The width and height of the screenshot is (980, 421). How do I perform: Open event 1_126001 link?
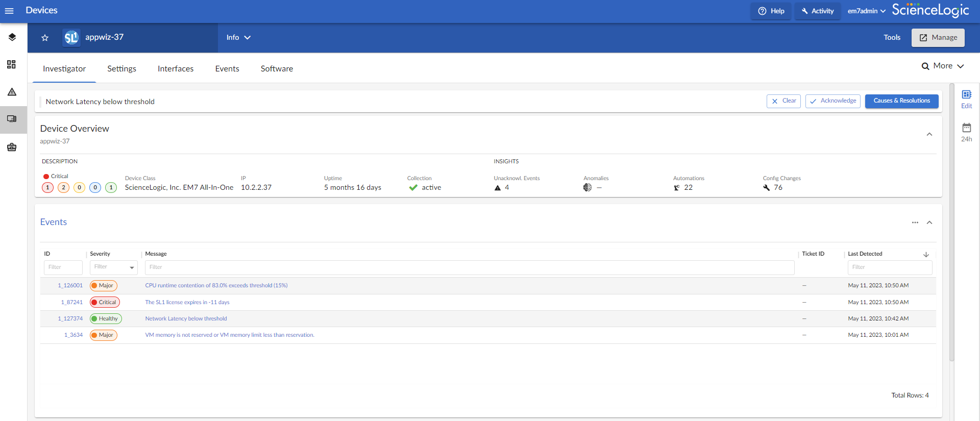point(70,286)
